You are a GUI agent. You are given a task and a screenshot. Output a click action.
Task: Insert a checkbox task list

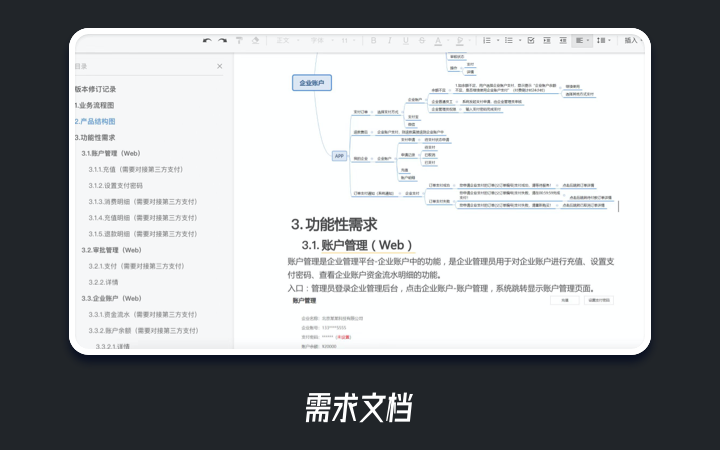[531, 41]
